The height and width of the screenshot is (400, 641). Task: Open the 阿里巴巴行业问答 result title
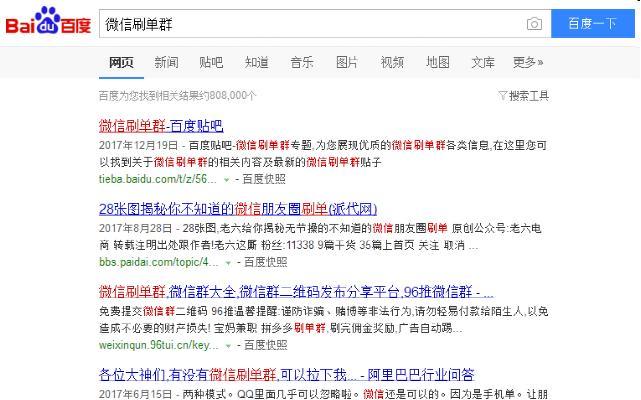click(x=286, y=375)
